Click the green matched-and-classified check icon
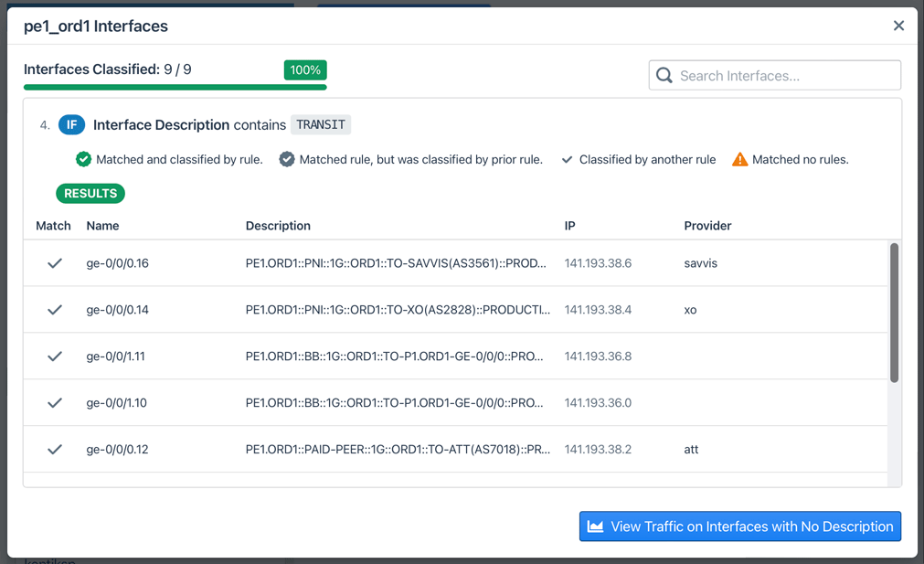Viewport: 924px width, 564px height. pyautogui.click(x=83, y=159)
